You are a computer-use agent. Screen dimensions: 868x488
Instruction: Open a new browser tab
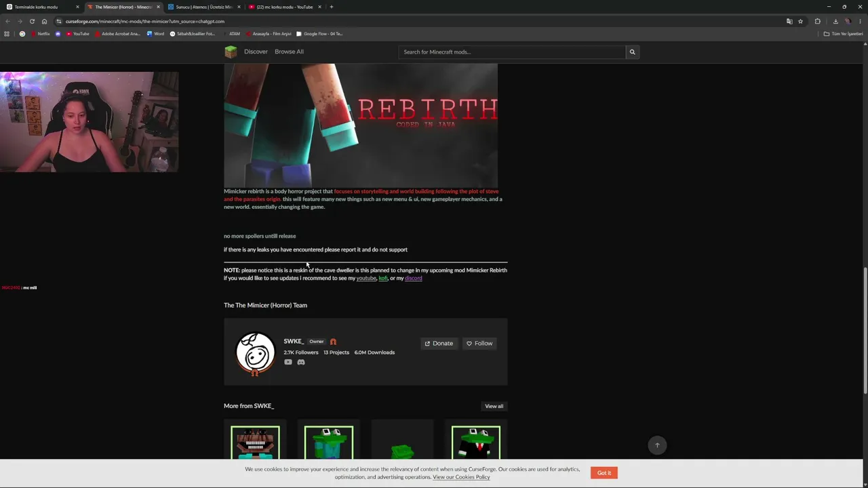pos(331,7)
